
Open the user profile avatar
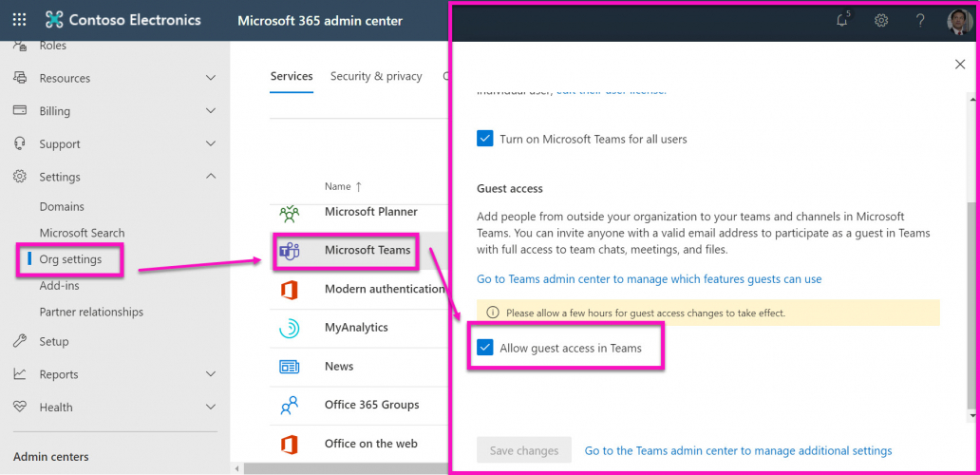click(959, 21)
